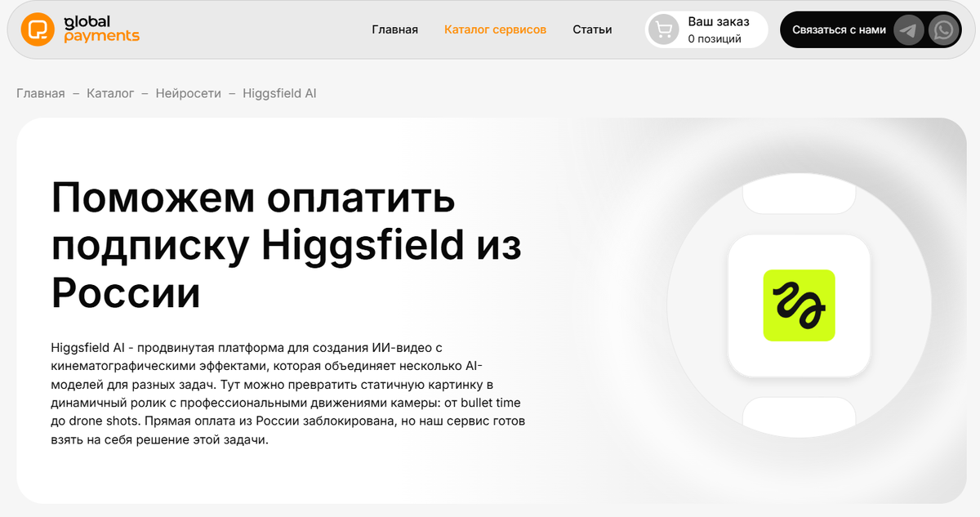This screenshot has height=517, width=980.
Task: Open the Статьи menu item
Action: click(x=592, y=29)
